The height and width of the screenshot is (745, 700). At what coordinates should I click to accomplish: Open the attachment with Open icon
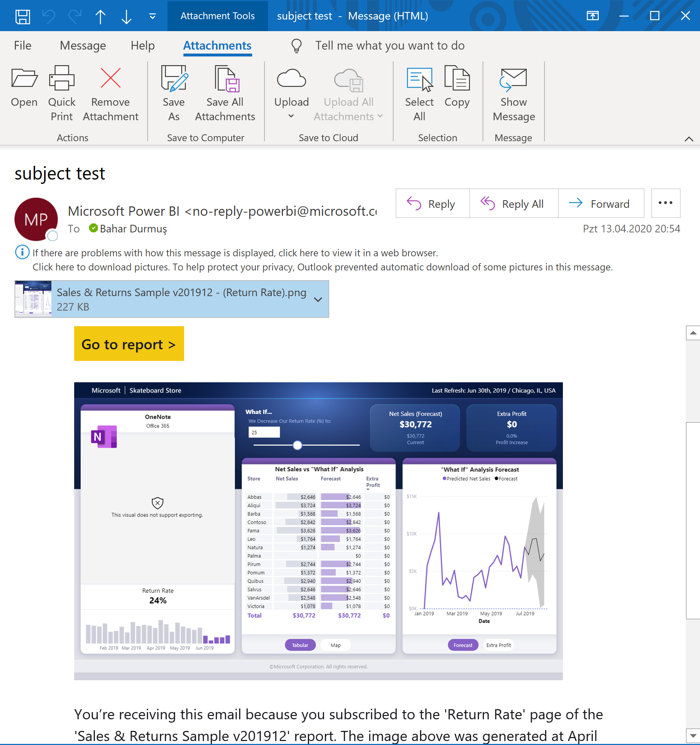tap(24, 87)
